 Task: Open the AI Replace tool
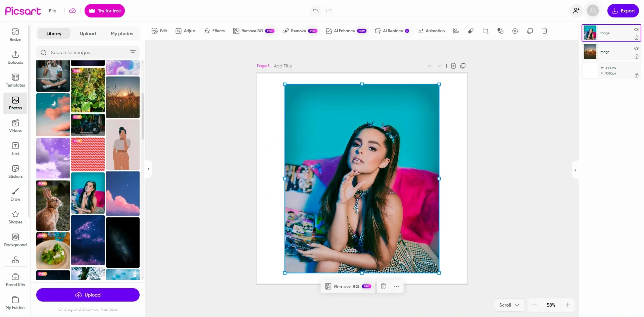(x=392, y=31)
